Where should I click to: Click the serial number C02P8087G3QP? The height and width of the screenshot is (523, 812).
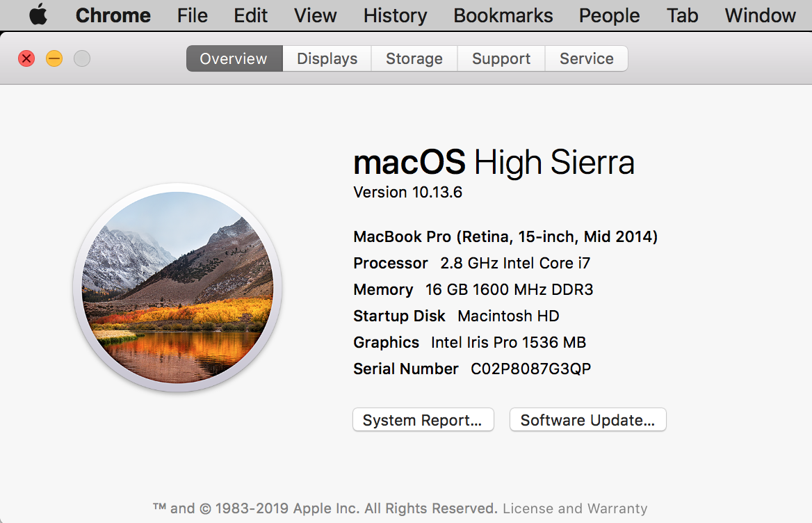click(531, 369)
